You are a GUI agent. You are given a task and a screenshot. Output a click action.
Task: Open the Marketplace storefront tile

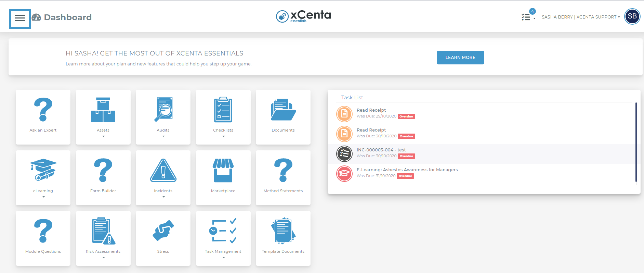tap(223, 178)
